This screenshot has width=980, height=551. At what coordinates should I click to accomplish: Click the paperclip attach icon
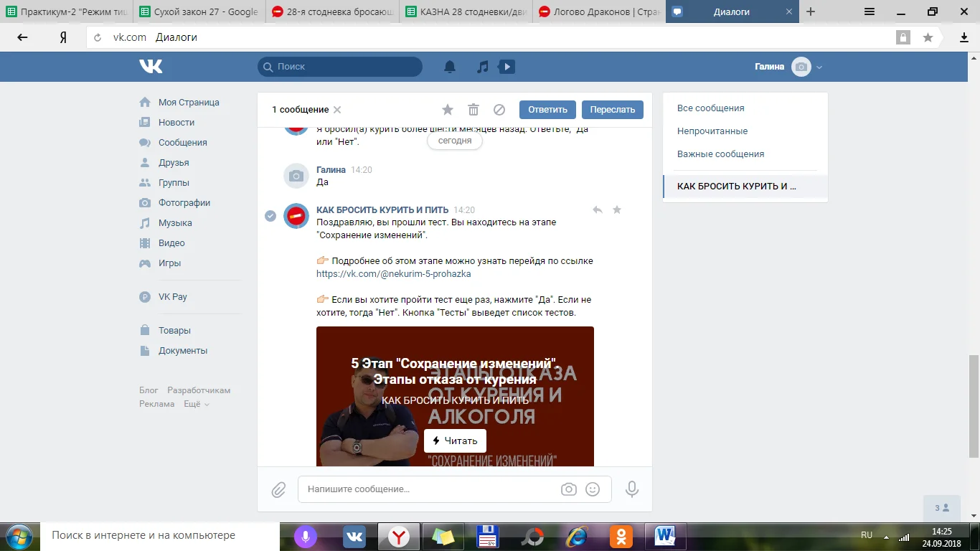point(278,489)
